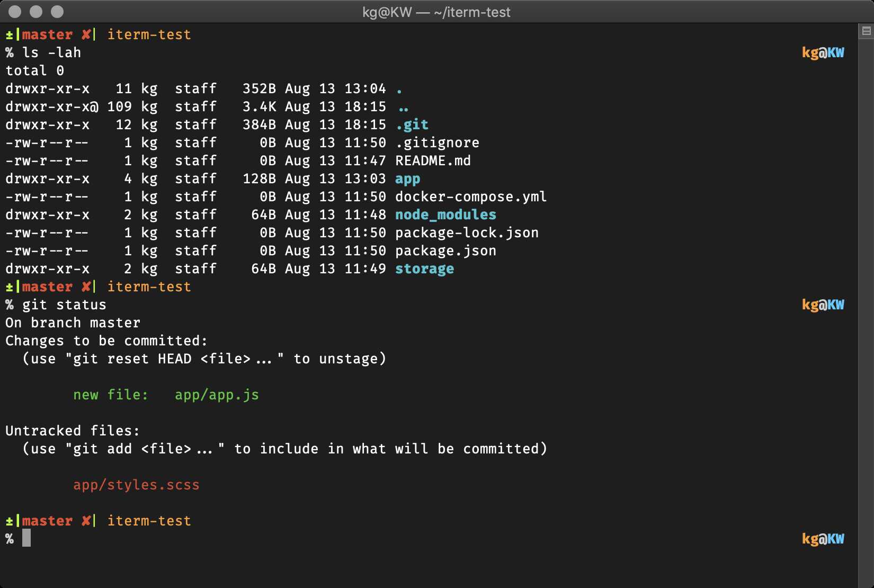The image size is (874, 588).
Task: Click the '.gitignore' file name
Action: [438, 143]
